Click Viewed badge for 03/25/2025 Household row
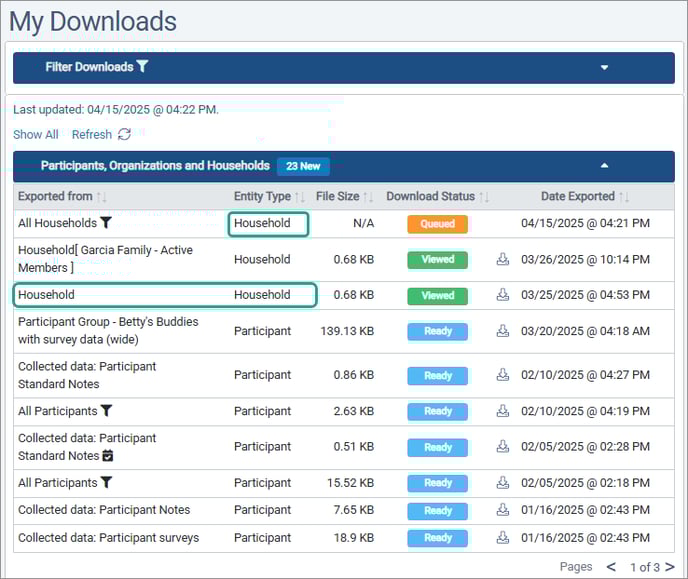688x579 pixels. point(437,296)
